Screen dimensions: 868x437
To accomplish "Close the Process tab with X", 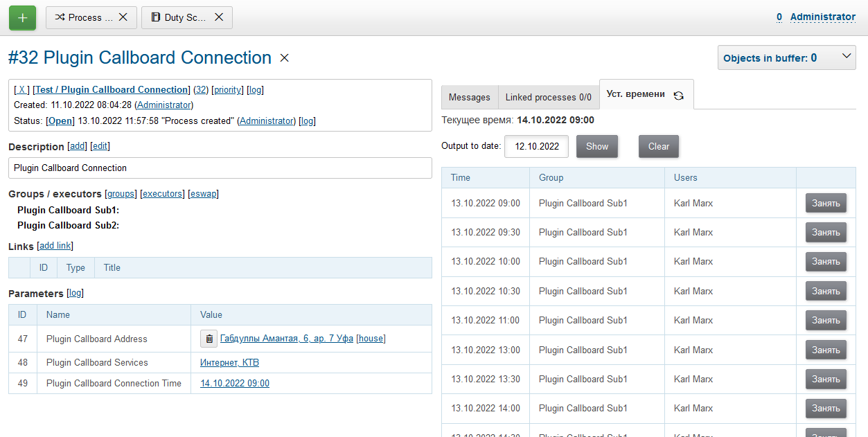I will coord(123,17).
